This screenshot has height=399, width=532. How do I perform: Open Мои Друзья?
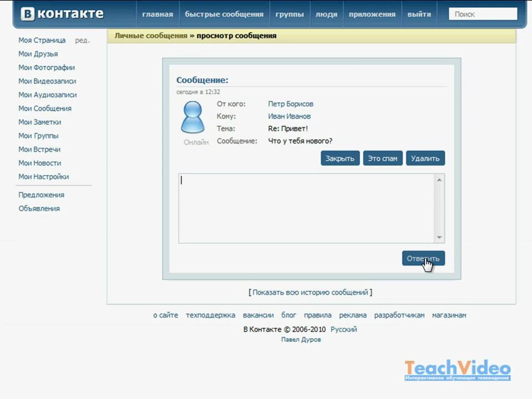[38, 54]
